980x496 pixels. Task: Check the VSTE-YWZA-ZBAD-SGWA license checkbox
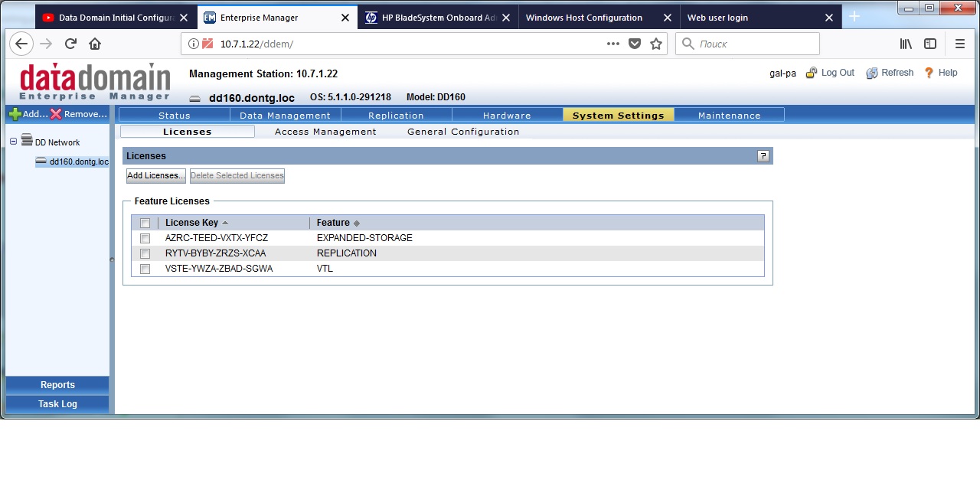[x=145, y=269]
